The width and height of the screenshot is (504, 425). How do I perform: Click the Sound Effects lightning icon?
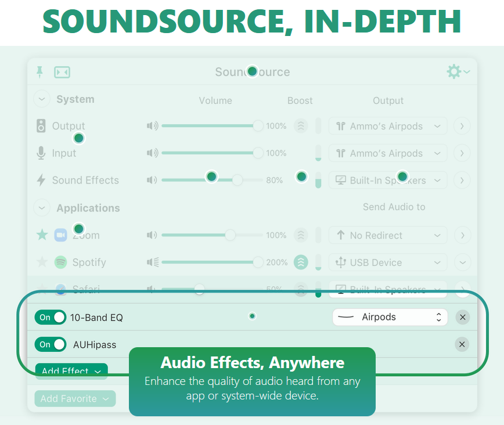(41, 180)
